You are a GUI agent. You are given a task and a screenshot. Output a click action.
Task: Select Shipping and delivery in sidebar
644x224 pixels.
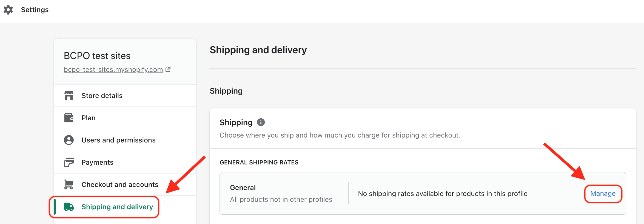tap(125, 207)
